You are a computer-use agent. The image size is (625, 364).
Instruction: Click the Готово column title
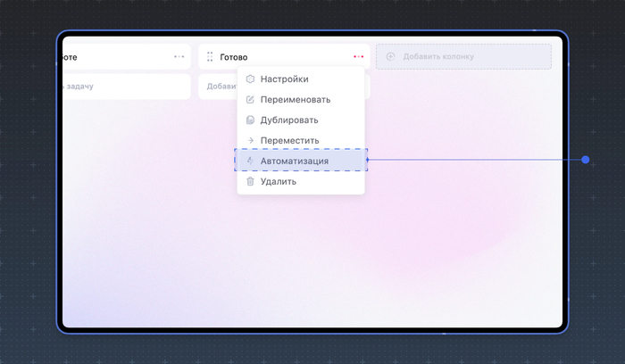point(234,56)
